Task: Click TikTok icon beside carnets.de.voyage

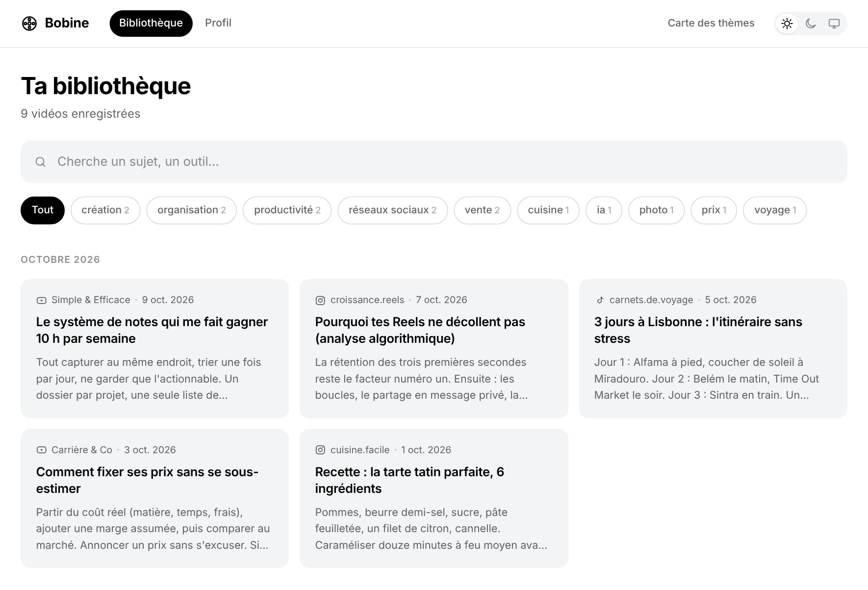Action: [600, 300]
